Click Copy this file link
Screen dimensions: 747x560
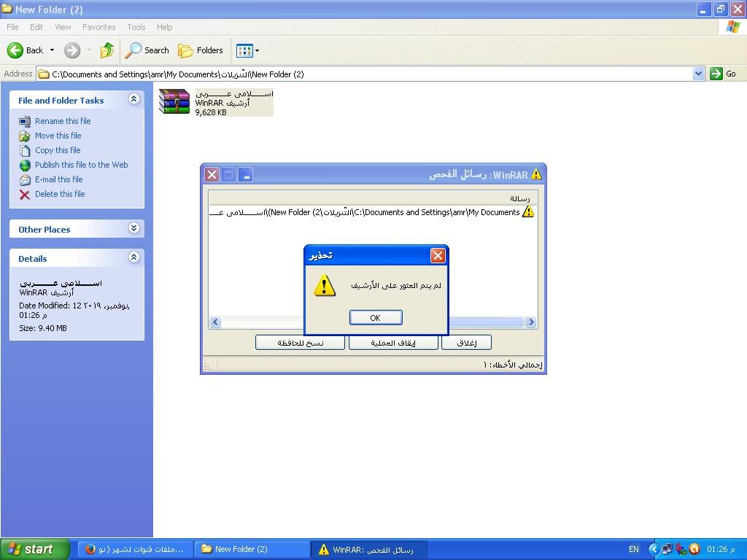pyautogui.click(x=58, y=150)
